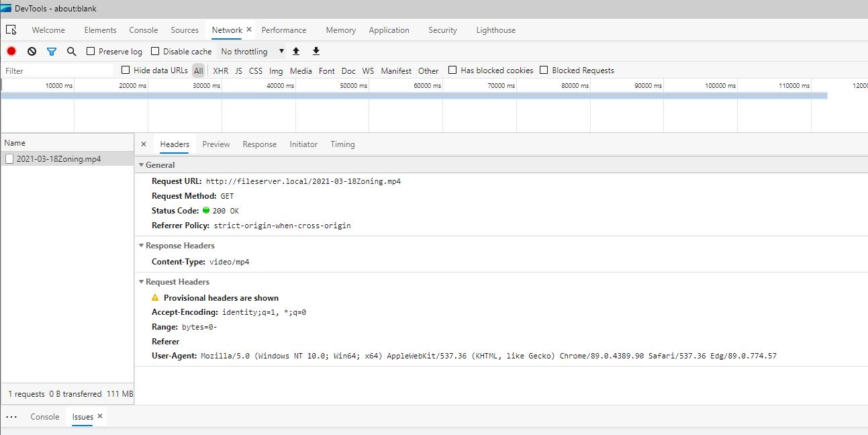Toggle the network filter bar
Screen dimensions: 868x435
tap(52, 50)
